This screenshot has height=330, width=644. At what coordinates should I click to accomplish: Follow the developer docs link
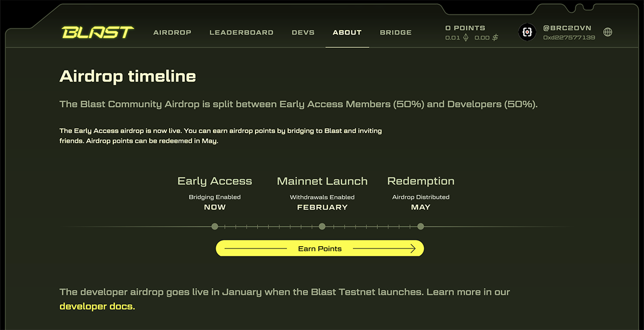[x=97, y=306]
